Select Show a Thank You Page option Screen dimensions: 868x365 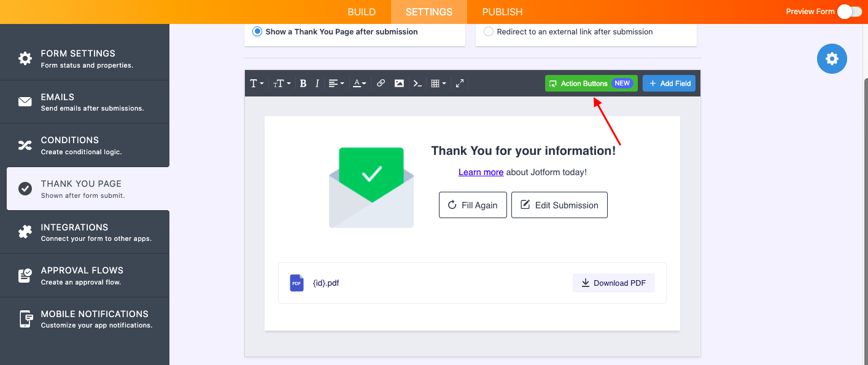(257, 31)
